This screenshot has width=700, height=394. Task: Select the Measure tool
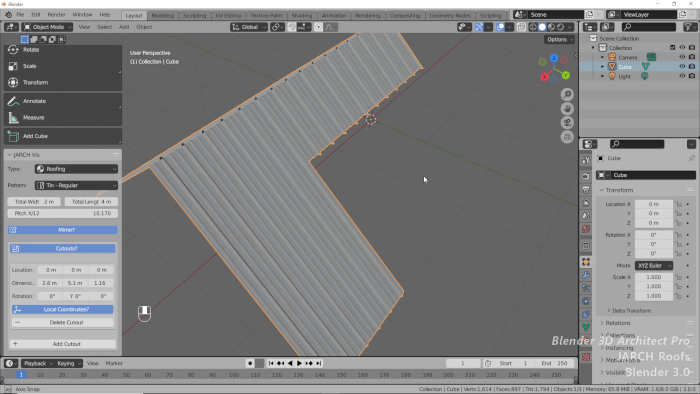pos(62,118)
